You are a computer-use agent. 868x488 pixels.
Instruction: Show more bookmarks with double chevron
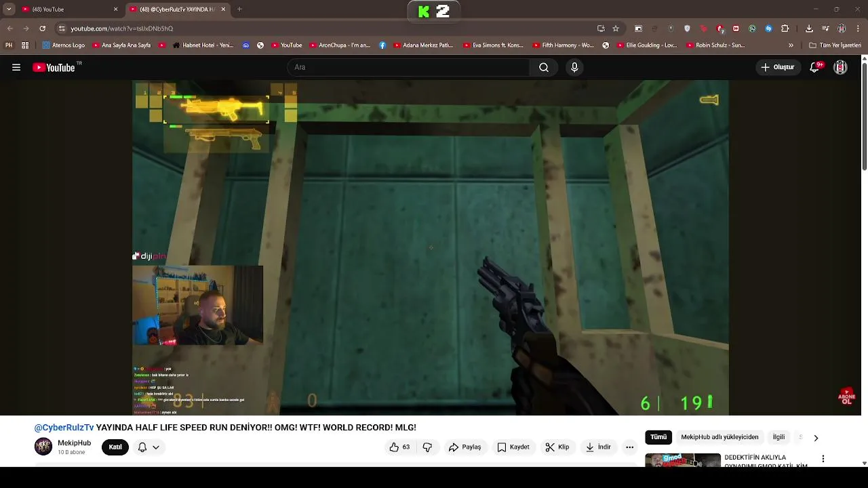tap(791, 45)
